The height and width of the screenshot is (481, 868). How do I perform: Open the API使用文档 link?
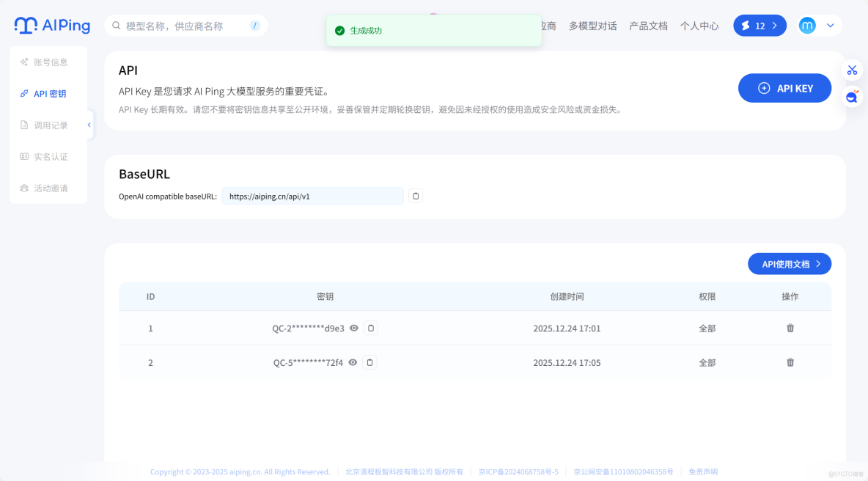point(790,263)
